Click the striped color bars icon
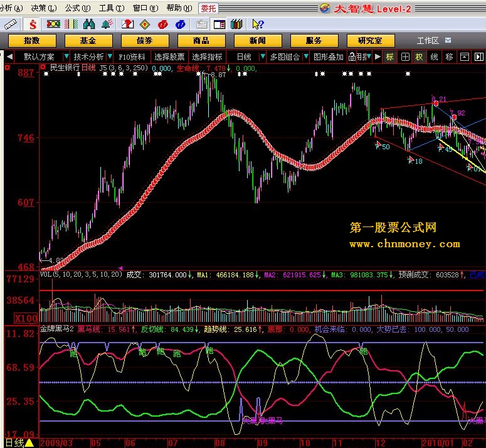This screenshot has width=486, height=448. 71,24
